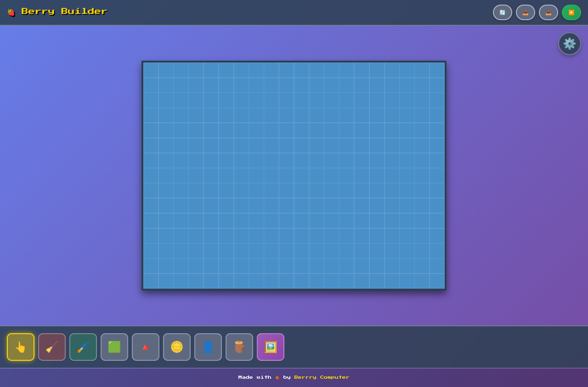
Task: Select the broom eraser tool
Action: [52, 347]
